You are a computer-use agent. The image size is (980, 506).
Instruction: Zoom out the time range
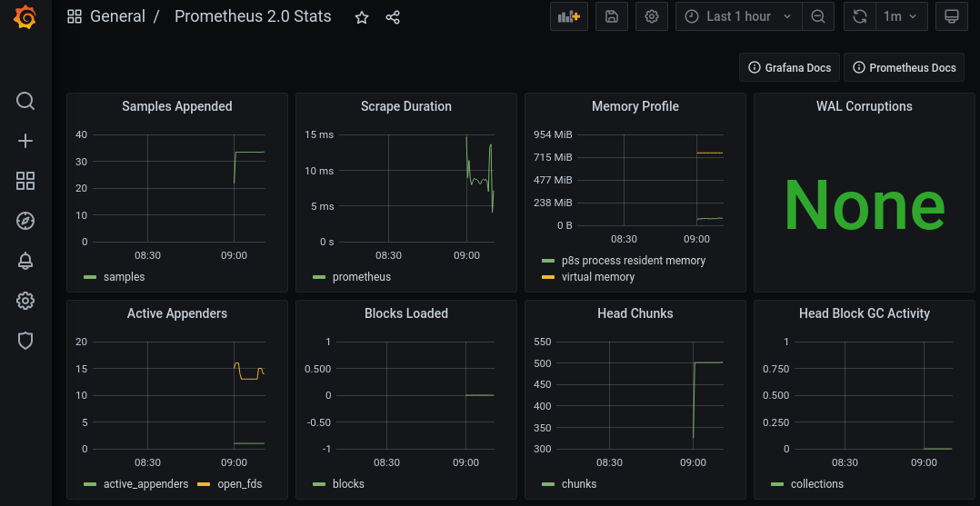pyautogui.click(x=818, y=16)
